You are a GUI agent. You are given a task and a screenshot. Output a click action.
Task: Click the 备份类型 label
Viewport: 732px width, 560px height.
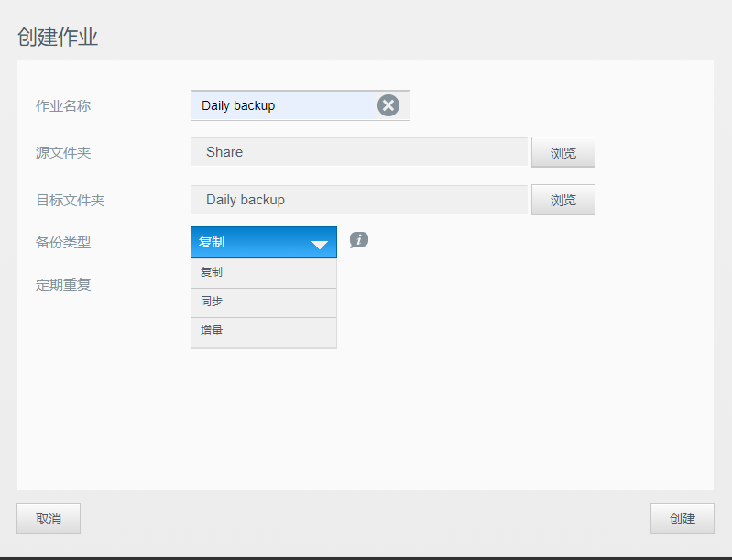pyautogui.click(x=63, y=242)
